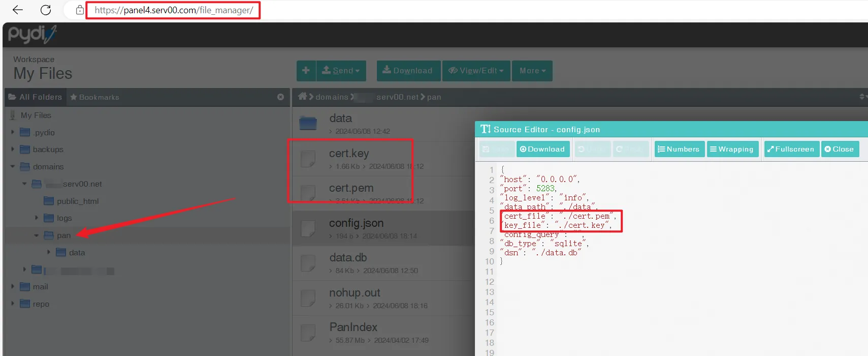This screenshot has height=356, width=868.
Task: Select the data.db file
Action: pyautogui.click(x=383, y=263)
